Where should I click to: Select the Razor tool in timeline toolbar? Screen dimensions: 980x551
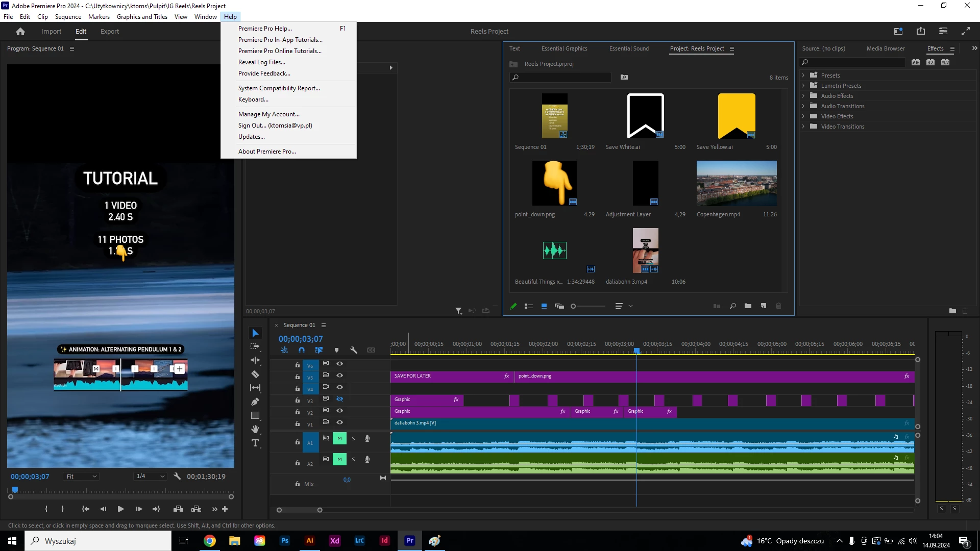tap(255, 374)
